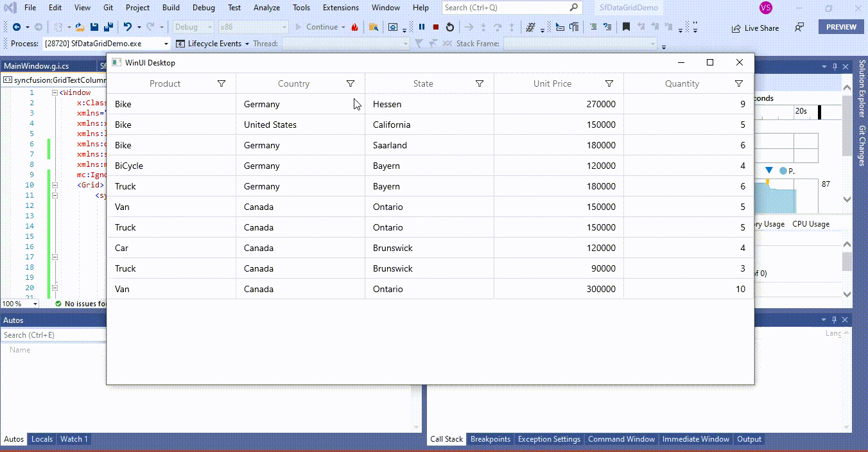Switch to the Exception Settings tab
Screen dimensions: 868x452
[549, 439]
